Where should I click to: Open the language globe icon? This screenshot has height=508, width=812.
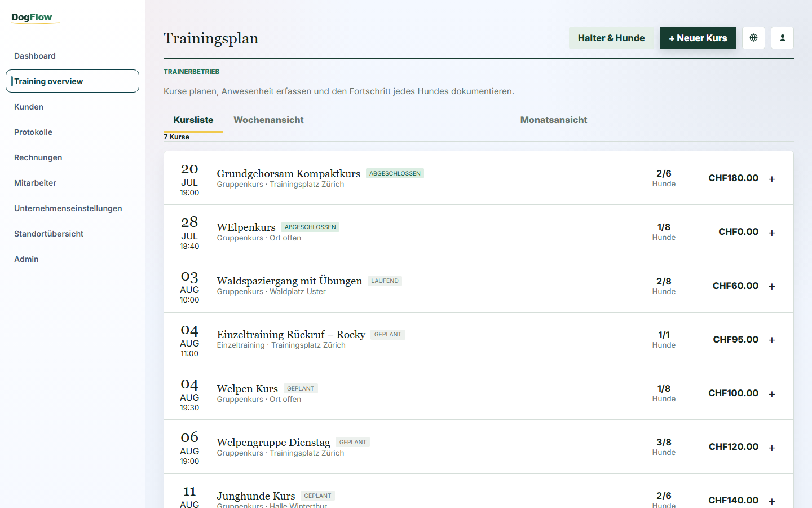753,38
